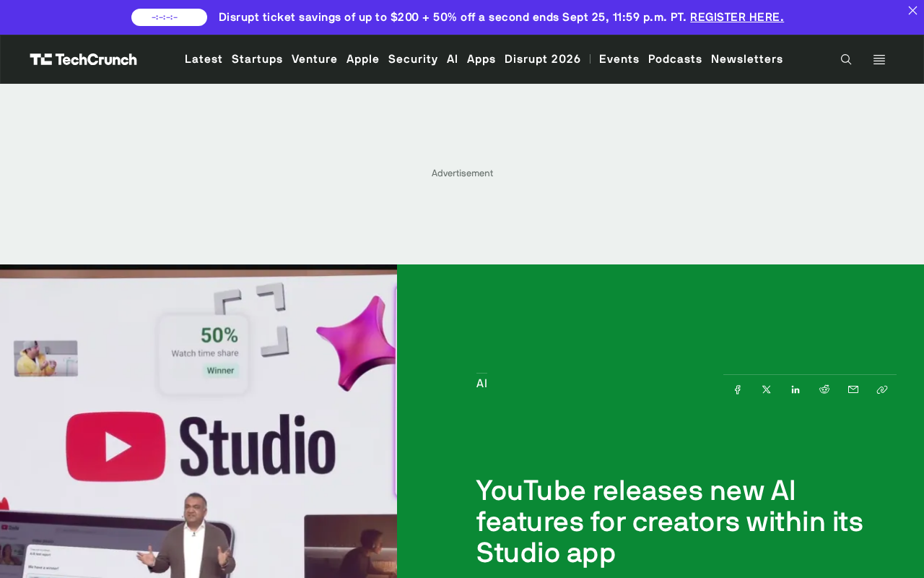Open Startups nav item
This screenshot has height=578, width=924.
(x=257, y=59)
